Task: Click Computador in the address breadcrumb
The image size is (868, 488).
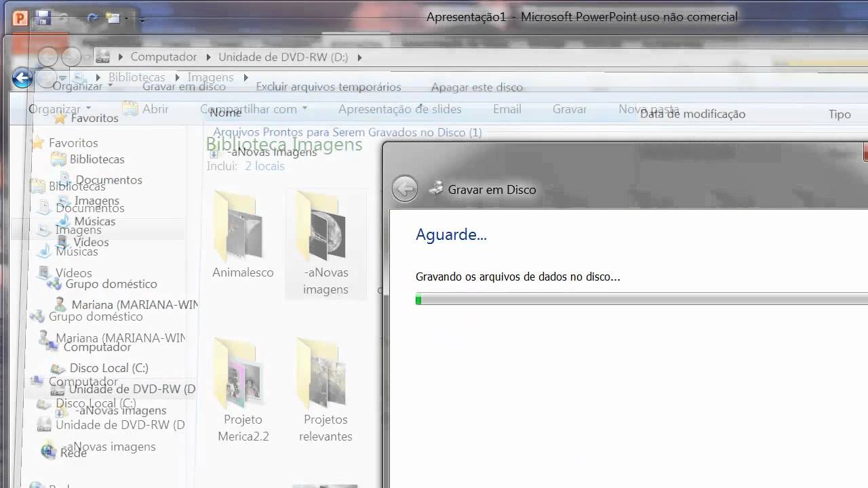Action: [163, 57]
